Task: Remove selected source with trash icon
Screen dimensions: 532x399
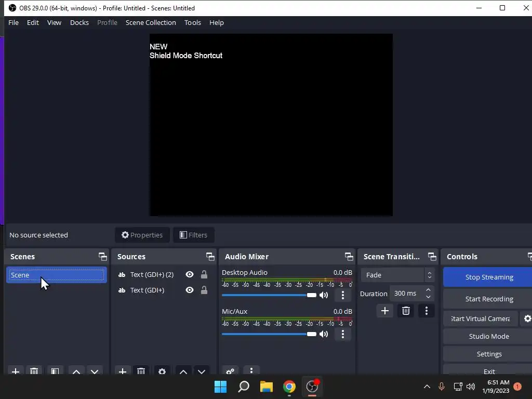Action: coord(141,371)
